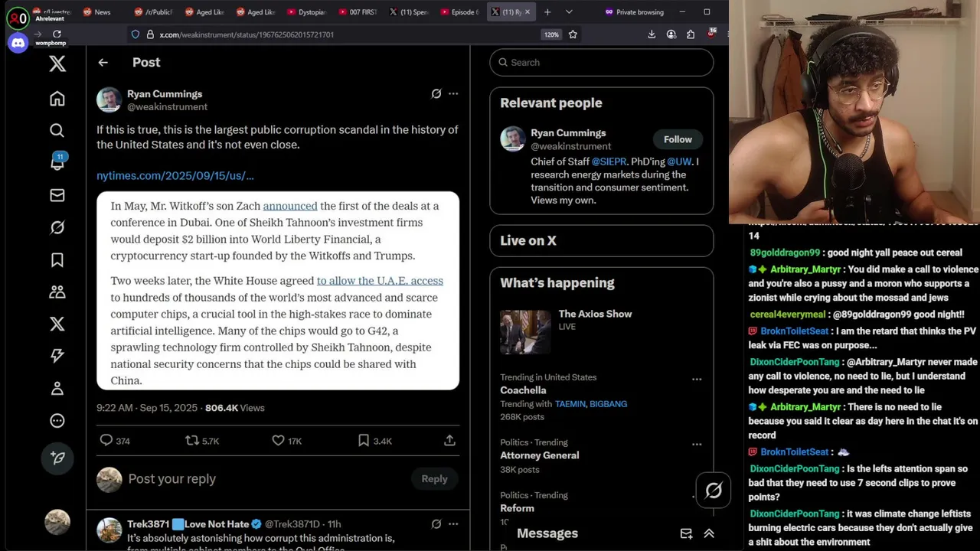The width and height of the screenshot is (980, 551).
Task: Open more options for Coachella trend
Action: pyautogui.click(x=697, y=379)
